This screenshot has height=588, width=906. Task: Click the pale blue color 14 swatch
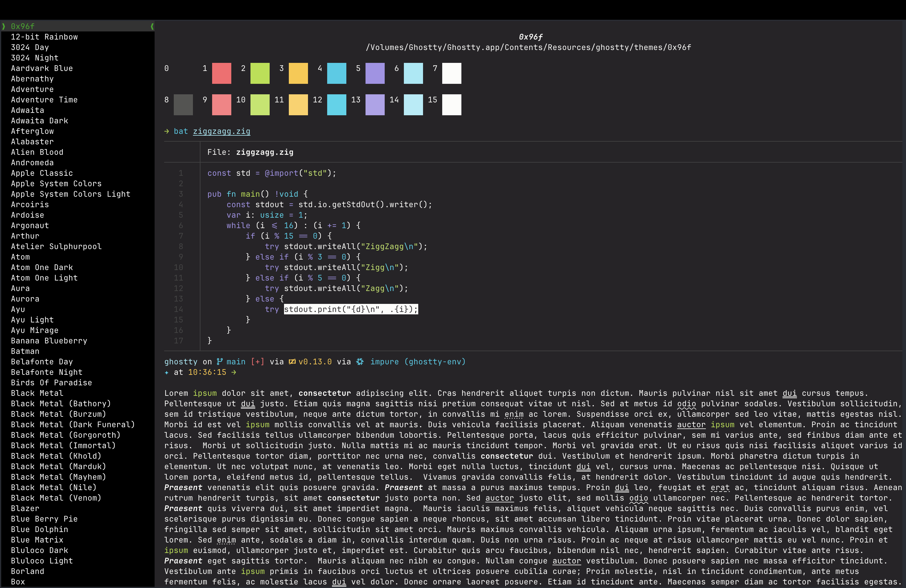click(x=413, y=104)
